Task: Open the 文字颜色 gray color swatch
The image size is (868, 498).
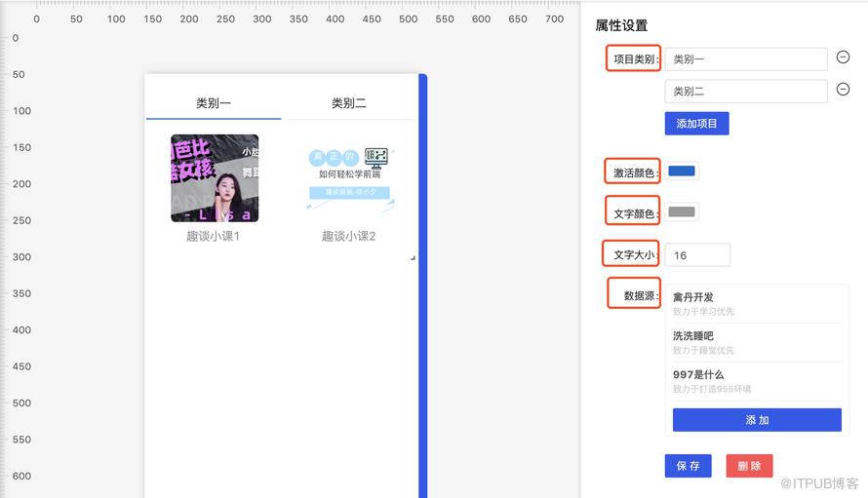Action: click(682, 211)
